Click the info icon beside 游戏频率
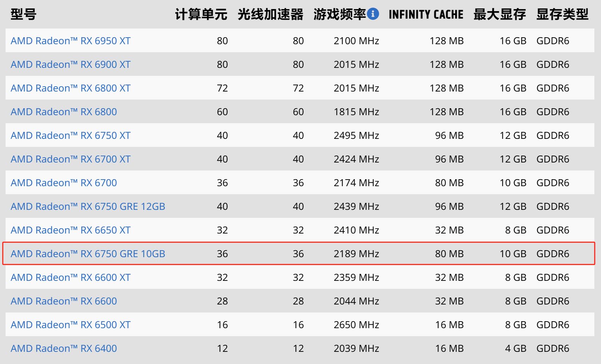 (x=373, y=14)
